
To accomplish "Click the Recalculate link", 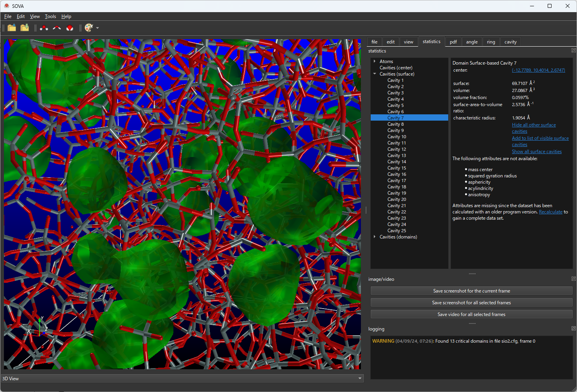I will [550, 212].
